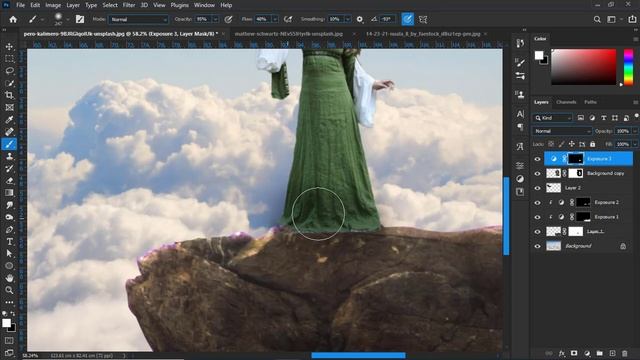Hide the Exposure 1 layer
The width and height of the screenshot is (640, 360).
click(x=538, y=217)
